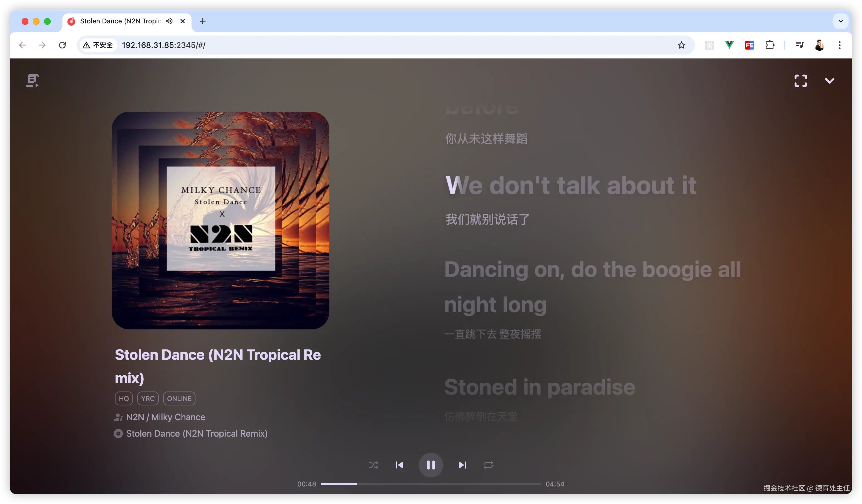This screenshot has width=862, height=504.
Task: Click the ONLINE badge
Action: pos(179,398)
